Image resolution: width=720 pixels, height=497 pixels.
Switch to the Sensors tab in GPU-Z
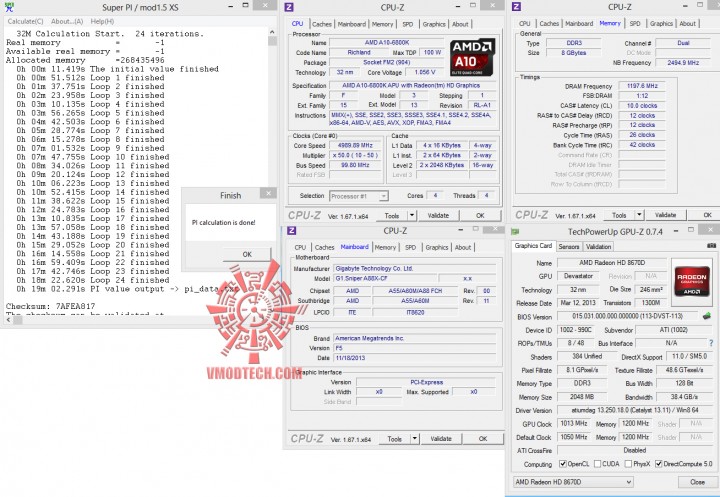click(x=568, y=247)
